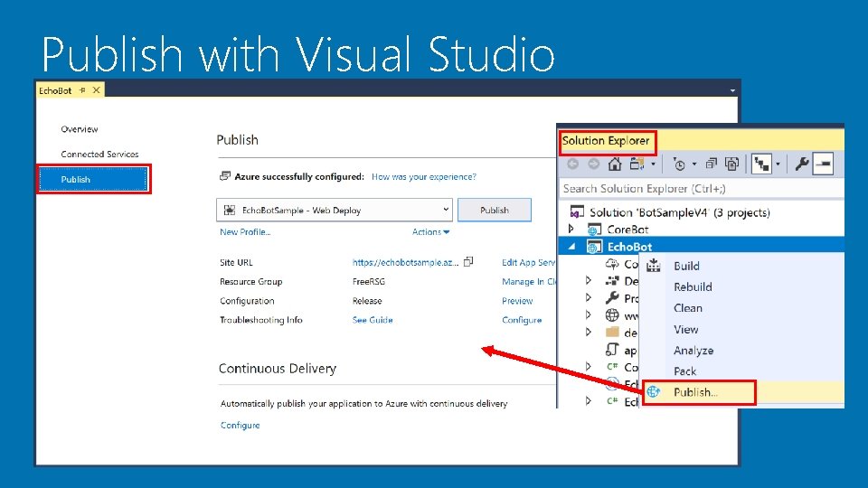This screenshot has width=868, height=488.
Task: Click the Publish globe icon in context menu
Action: point(654,391)
